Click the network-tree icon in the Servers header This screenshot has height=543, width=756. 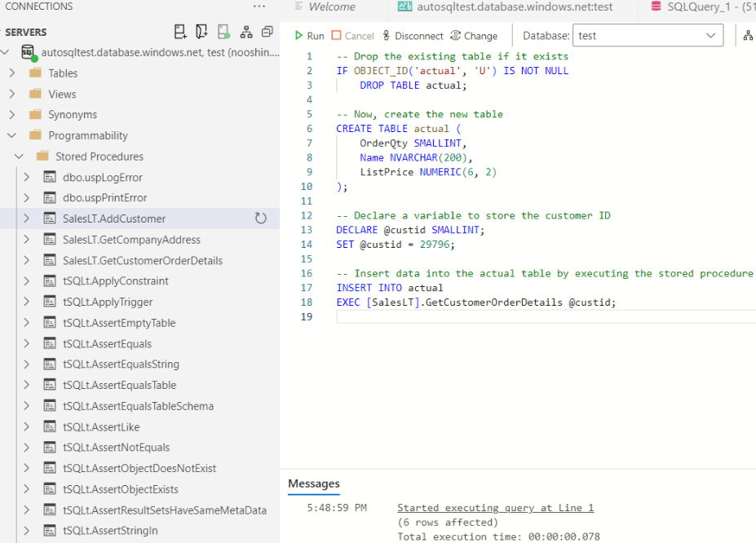tap(246, 33)
